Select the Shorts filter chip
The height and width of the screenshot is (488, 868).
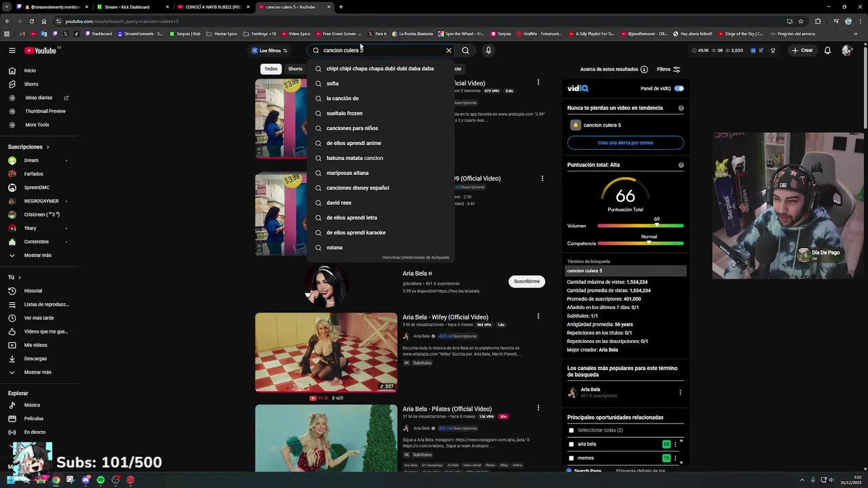pyautogui.click(x=295, y=68)
